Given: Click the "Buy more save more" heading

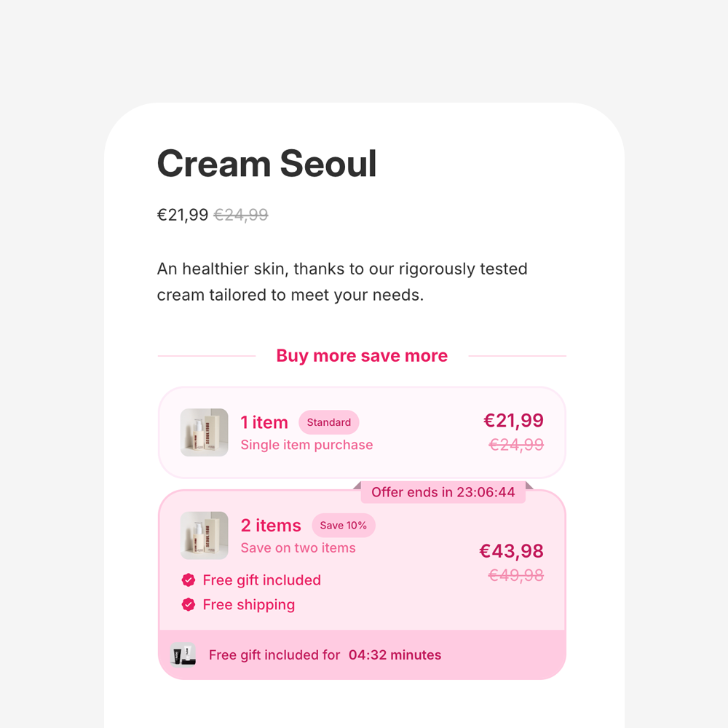Looking at the screenshot, I should tap(362, 356).
